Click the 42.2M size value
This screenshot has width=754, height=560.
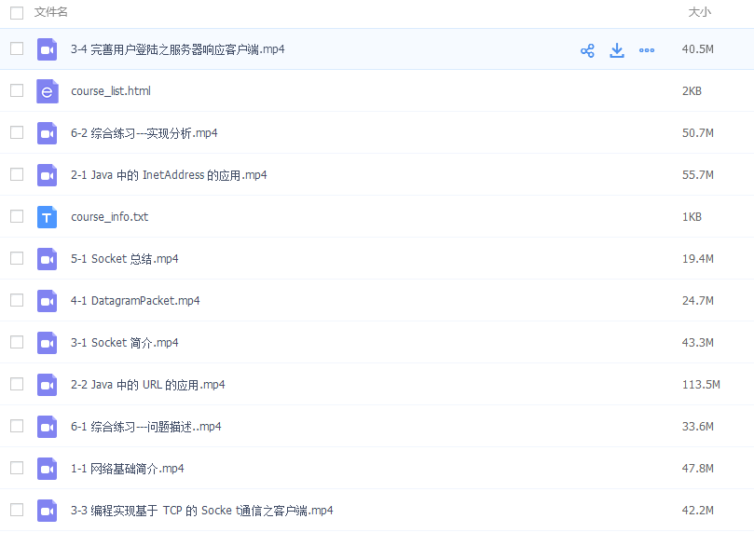pos(698,511)
